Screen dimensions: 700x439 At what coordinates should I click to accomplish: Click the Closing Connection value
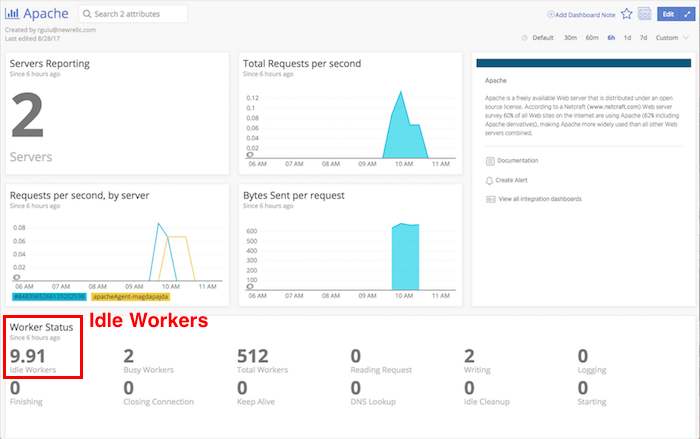pyautogui.click(x=129, y=388)
